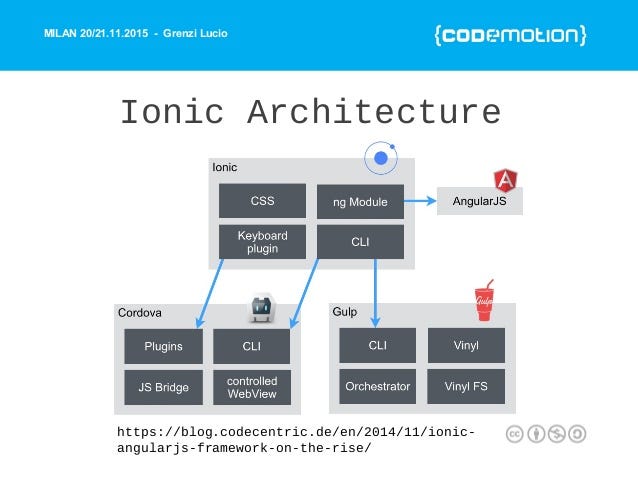Click the 'Grenzi Lucio' author name
This screenshot has width=638, height=479.
pyautogui.click(x=195, y=33)
